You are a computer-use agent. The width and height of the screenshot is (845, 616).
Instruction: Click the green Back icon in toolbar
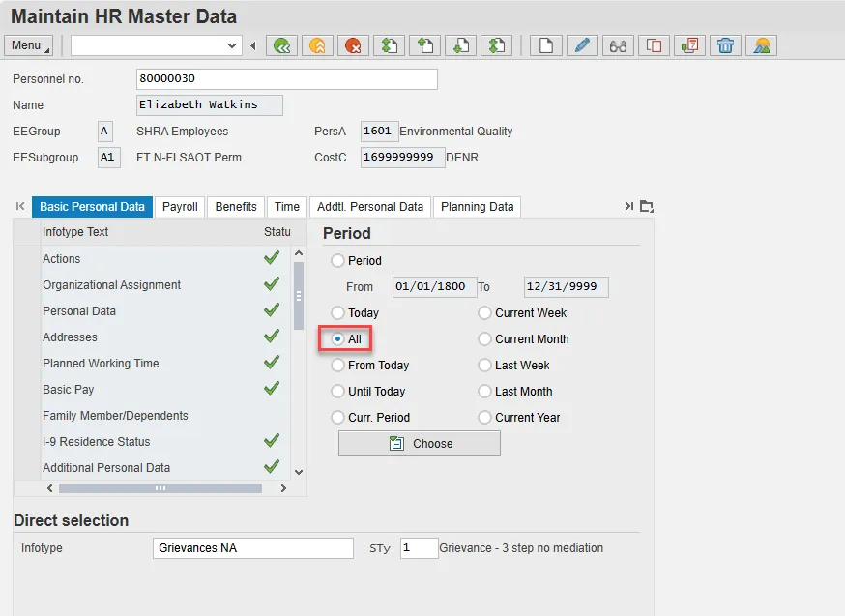pos(282,45)
